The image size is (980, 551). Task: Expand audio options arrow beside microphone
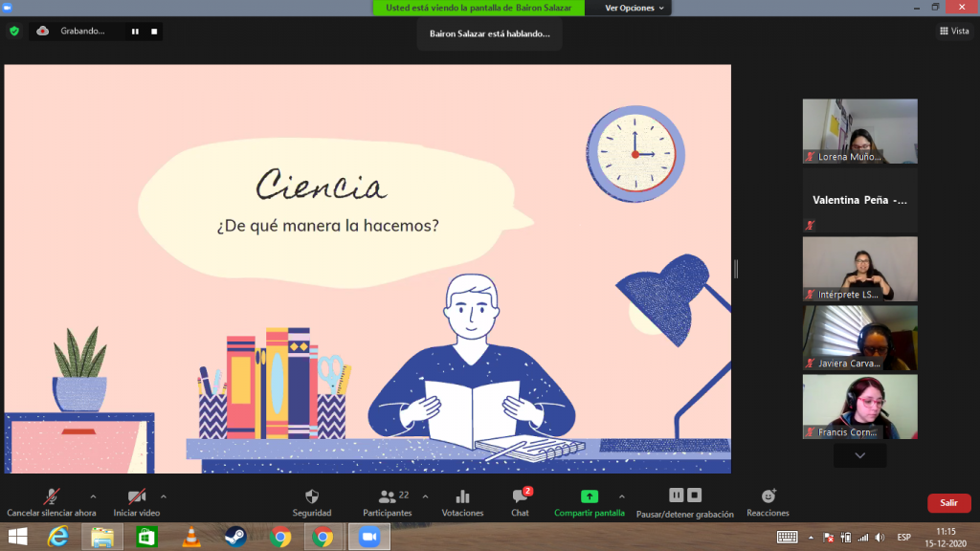[x=93, y=496]
